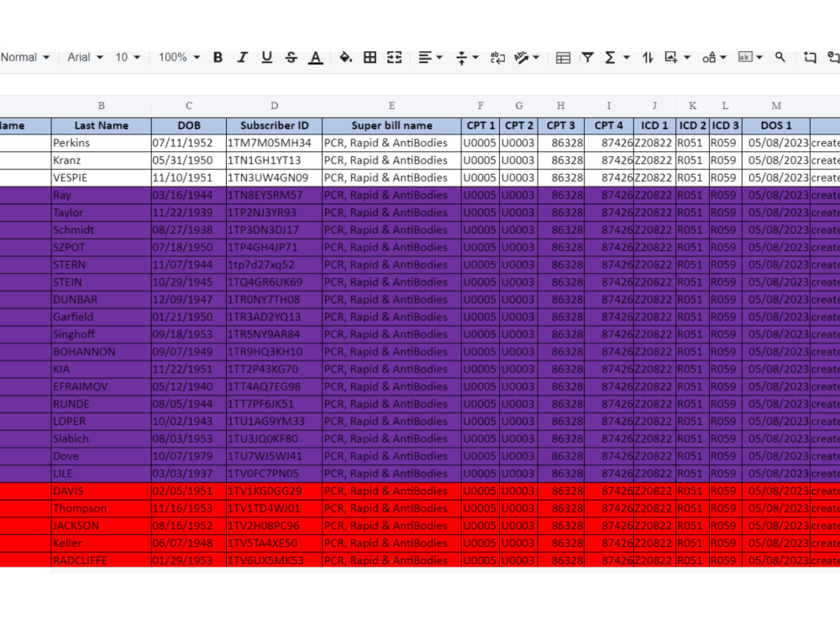Open the cell borders tool
This screenshot has height=630, width=840.
[x=370, y=57]
